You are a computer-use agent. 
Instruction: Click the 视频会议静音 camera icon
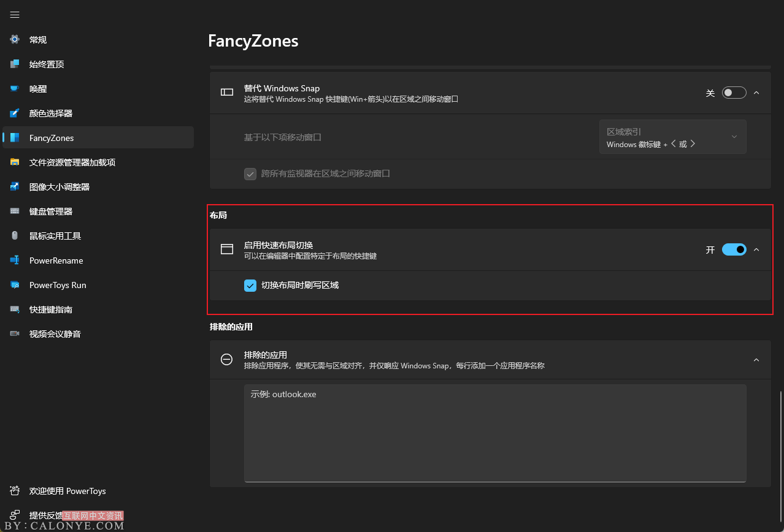(x=15, y=333)
